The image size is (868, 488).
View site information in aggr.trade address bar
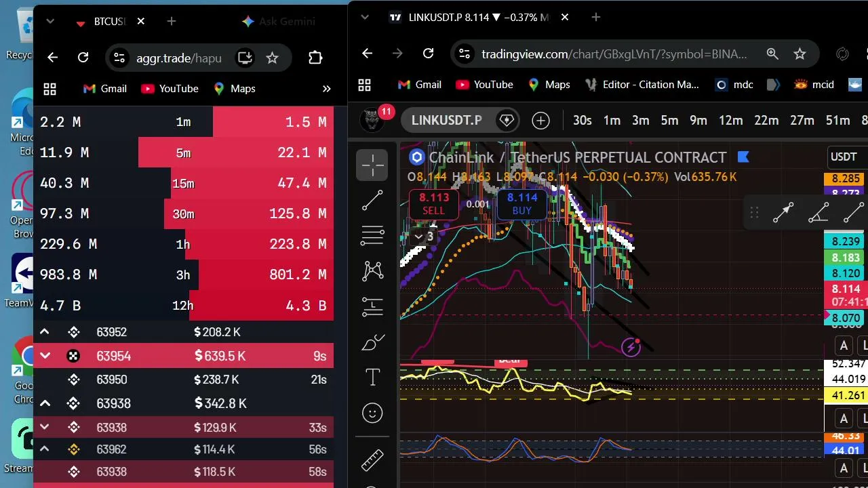119,58
